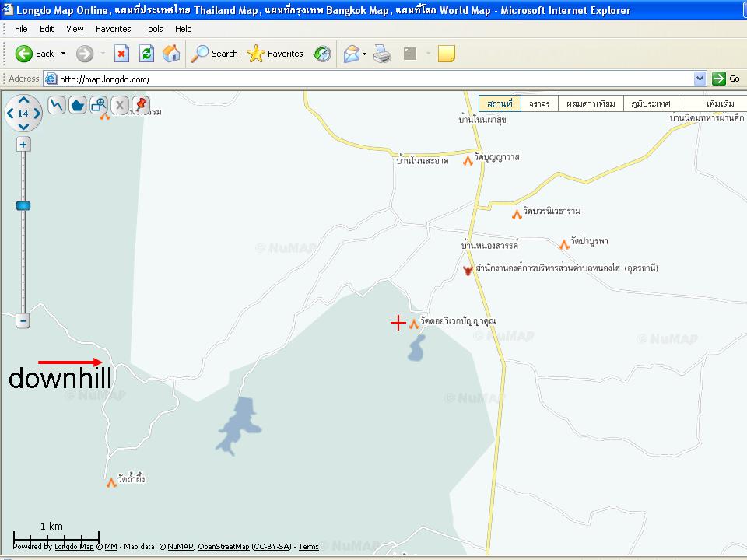This screenshot has height=560, width=747.
Task: Print the page with printer icon
Action: (x=382, y=54)
